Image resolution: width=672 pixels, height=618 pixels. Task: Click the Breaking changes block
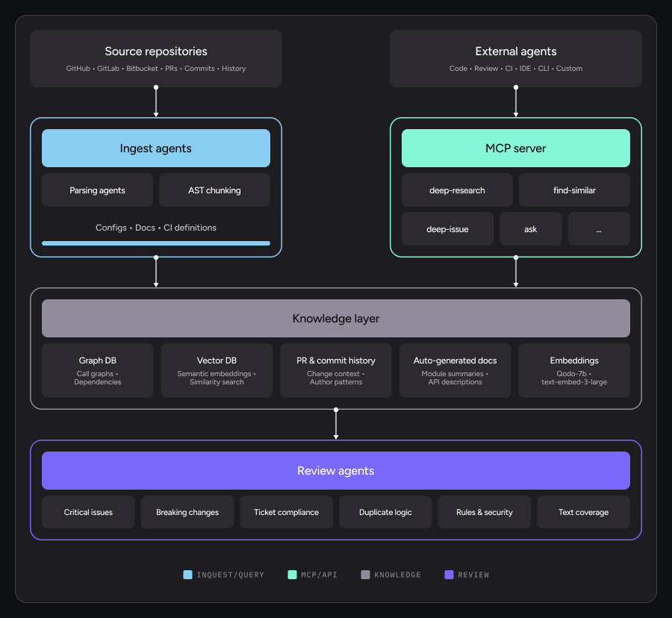pyautogui.click(x=187, y=512)
